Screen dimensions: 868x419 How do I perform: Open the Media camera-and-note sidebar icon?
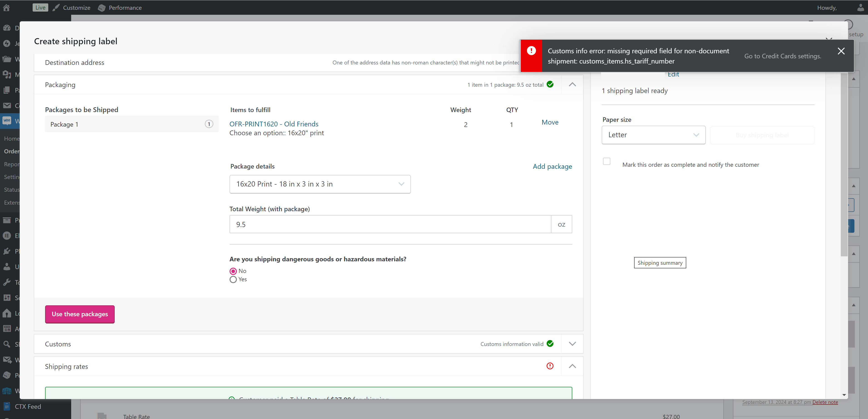(7, 75)
